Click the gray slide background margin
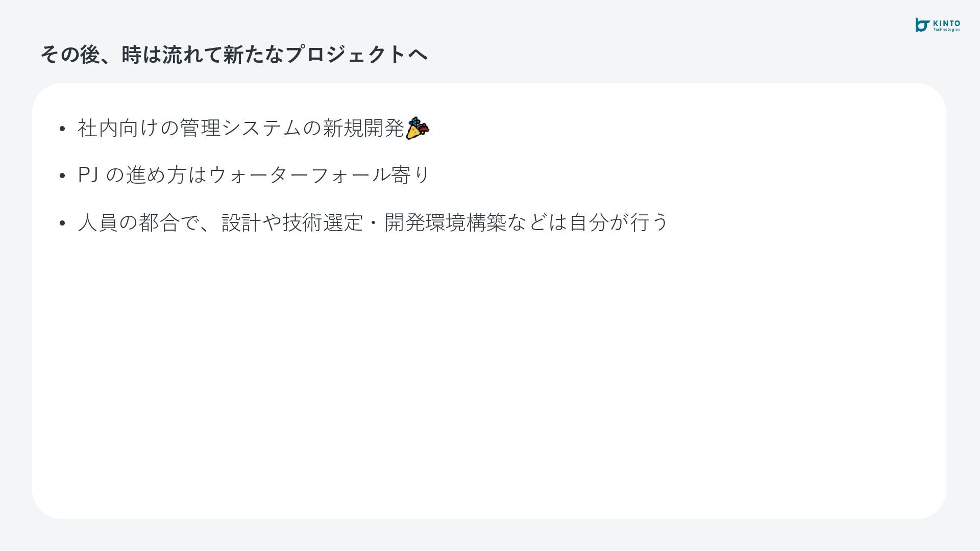This screenshot has width=980, height=551. click(x=490, y=536)
